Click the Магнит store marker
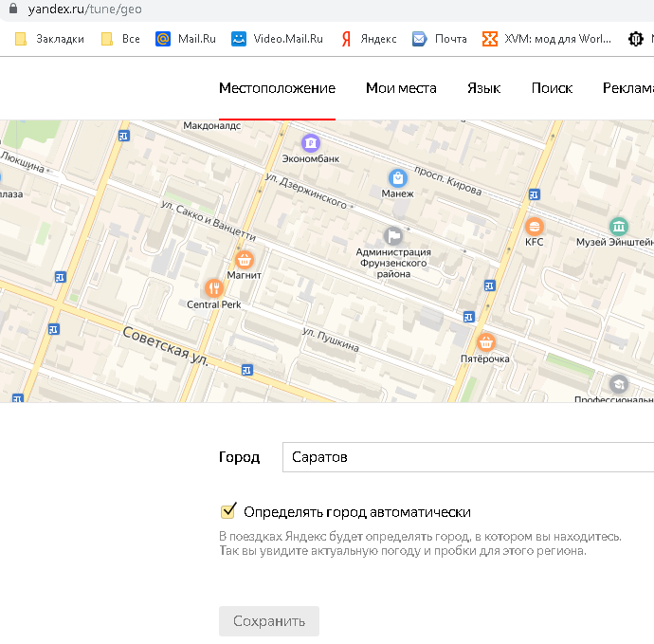Image resolution: width=654 pixels, height=644 pixels. pyautogui.click(x=245, y=260)
